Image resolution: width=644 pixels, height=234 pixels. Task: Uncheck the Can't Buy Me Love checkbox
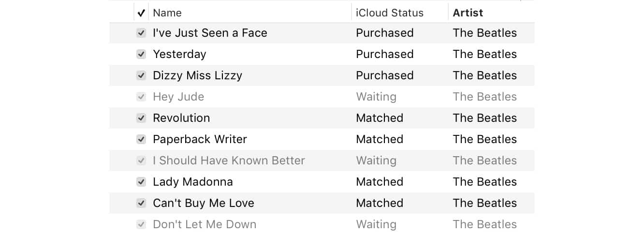(141, 203)
